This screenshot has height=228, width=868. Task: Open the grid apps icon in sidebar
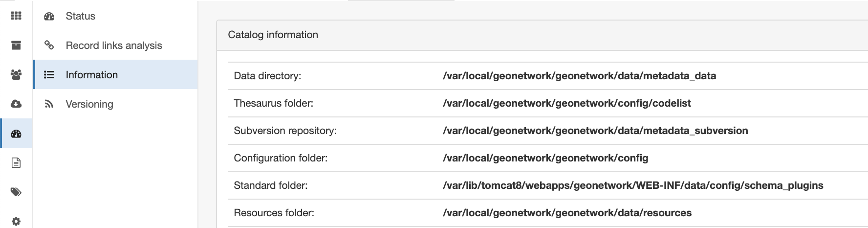[x=16, y=16]
